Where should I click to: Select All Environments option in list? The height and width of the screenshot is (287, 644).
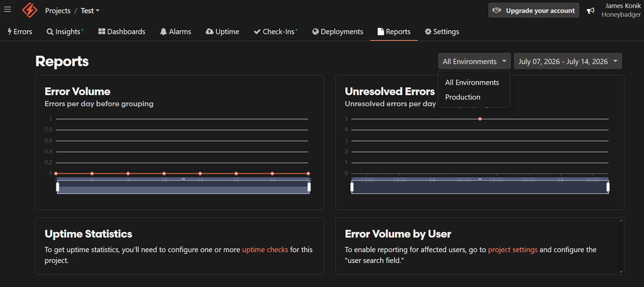pos(472,83)
